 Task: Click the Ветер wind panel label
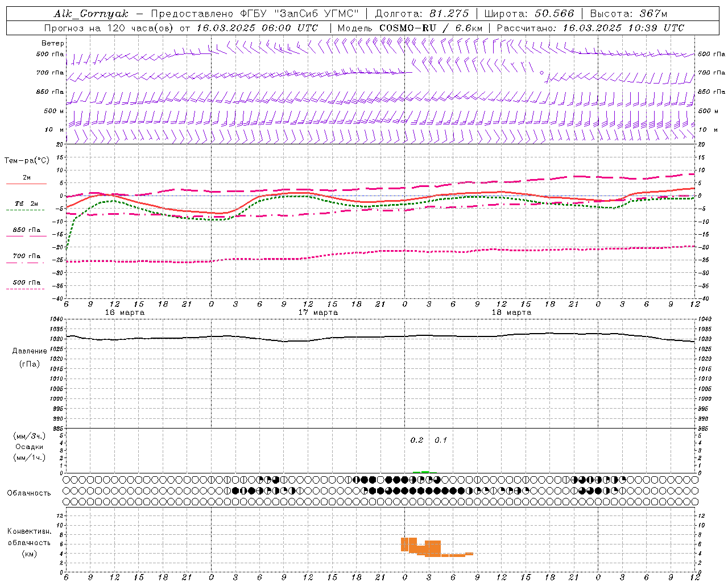pyautogui.click(x=53, y=43)
